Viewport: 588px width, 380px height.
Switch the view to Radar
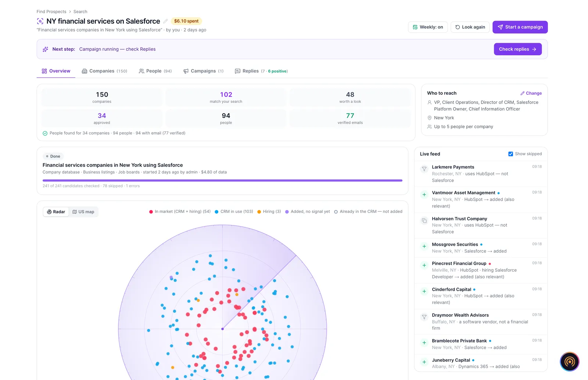56,212
